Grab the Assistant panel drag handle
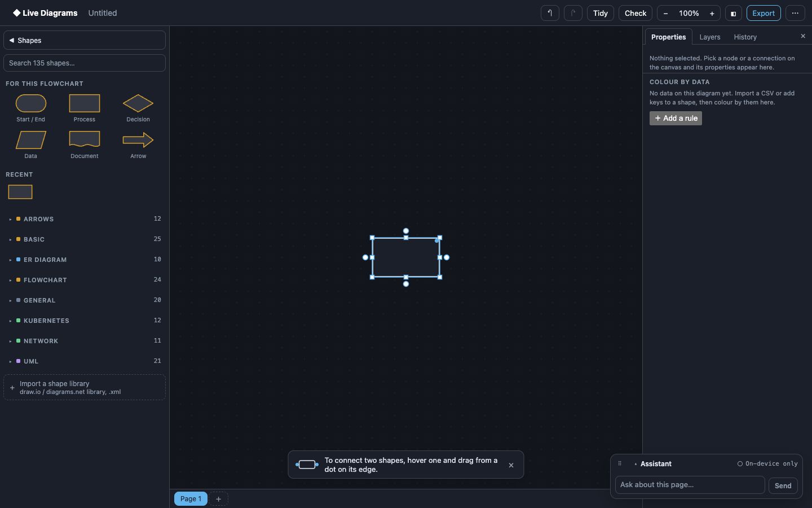This screenshot has width=812, height=508. click(x=620, y=463)
